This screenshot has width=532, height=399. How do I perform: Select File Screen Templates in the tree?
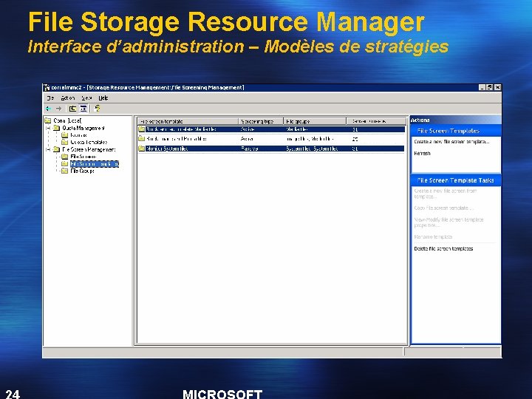pos(95,164)
